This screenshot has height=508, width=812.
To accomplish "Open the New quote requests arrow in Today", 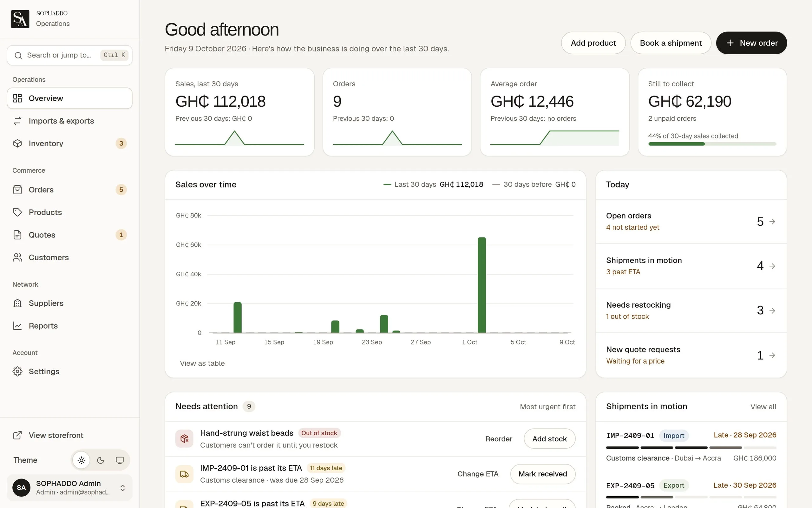I will coord(772,355).
